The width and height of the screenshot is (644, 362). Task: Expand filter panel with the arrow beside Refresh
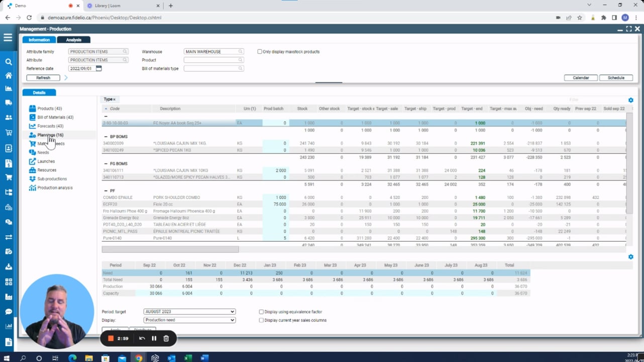click(66, 77)
